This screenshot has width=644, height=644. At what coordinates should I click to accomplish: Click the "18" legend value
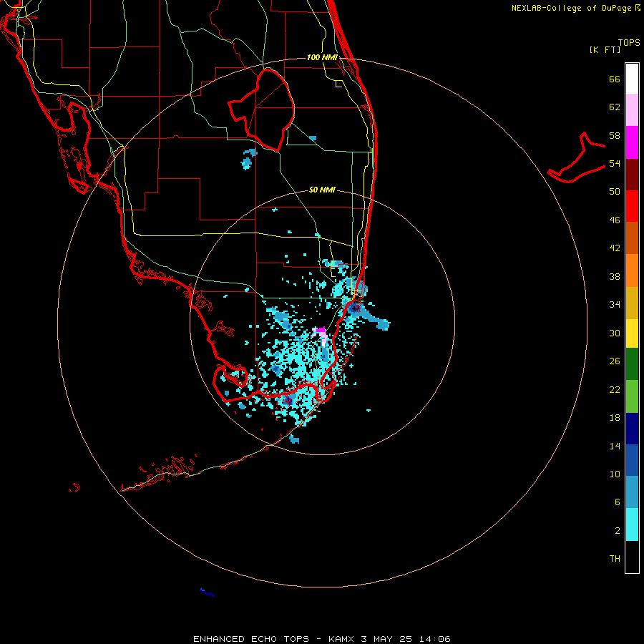(615, 418)
